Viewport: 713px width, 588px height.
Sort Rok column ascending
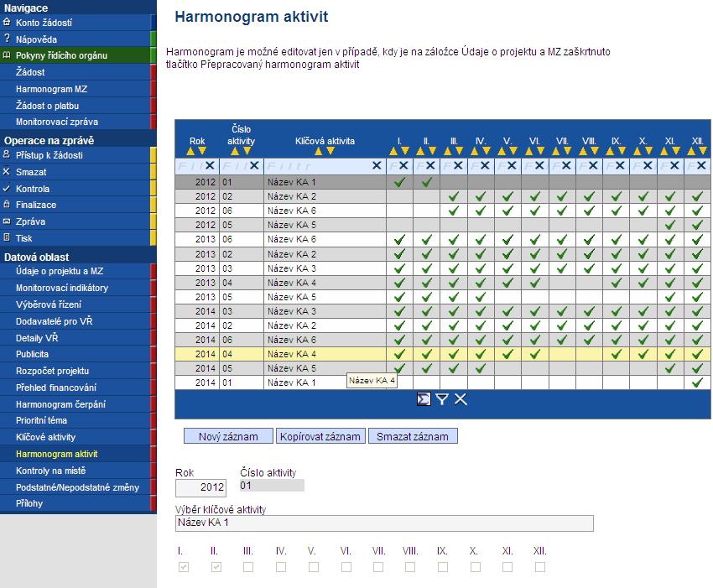click(x=190, y=151)
